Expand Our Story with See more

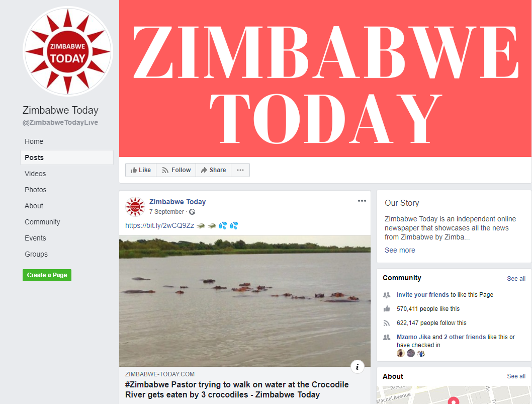tap(400, 250)
